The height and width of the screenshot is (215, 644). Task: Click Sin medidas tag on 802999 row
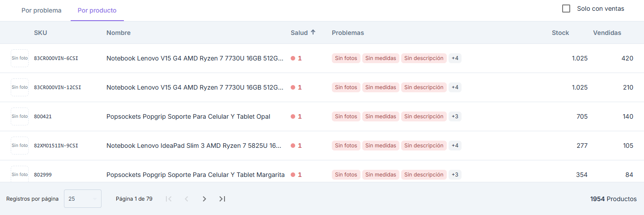(381, 175)
